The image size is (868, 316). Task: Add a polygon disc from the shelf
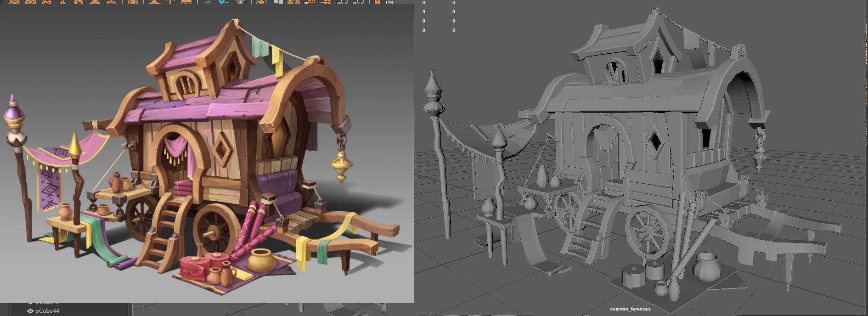pos(111,2)
